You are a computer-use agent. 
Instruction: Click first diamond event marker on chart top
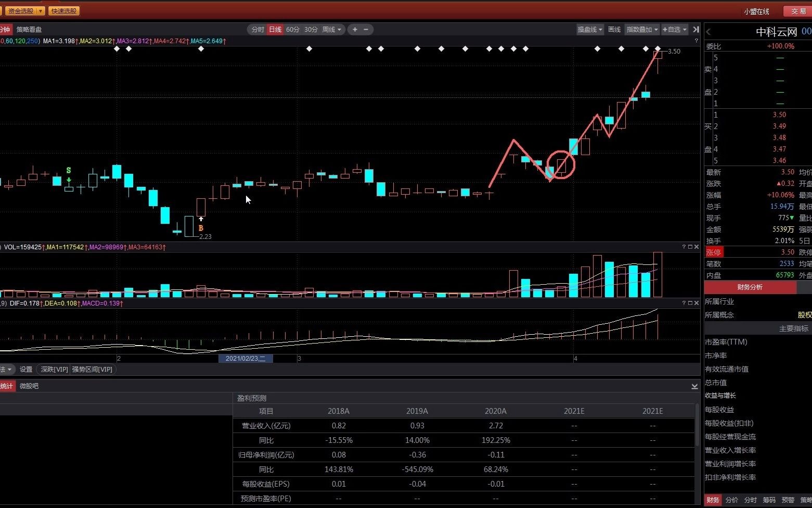[x=117, y=49]
